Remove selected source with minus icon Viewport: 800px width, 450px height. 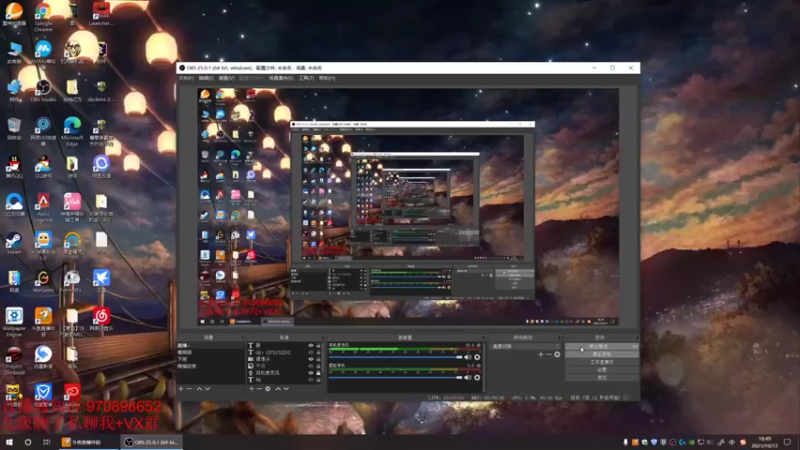(x=259, y=389)
